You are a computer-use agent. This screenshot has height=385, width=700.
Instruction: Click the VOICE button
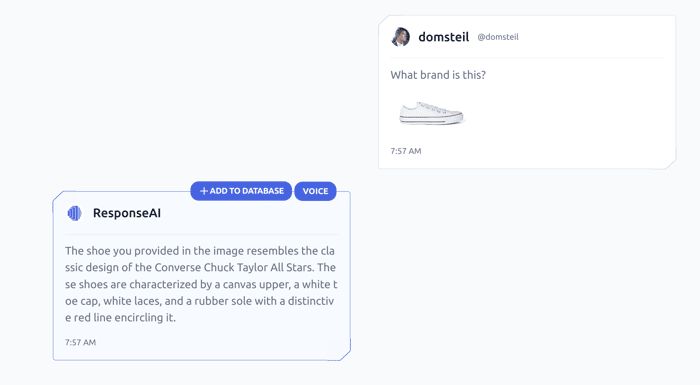coord(315,191)
